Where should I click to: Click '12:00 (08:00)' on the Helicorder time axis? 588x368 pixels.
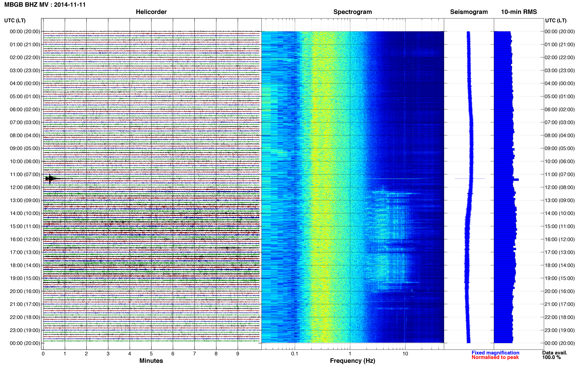pyautogui.click(x=25, y=187)
